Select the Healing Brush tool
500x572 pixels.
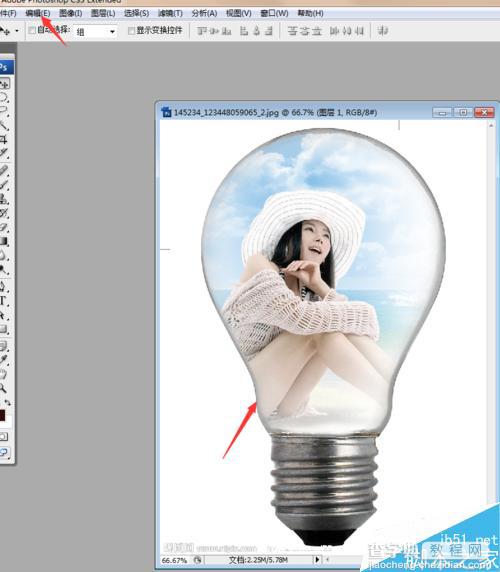pyautogui.click(x=4, y=170)
